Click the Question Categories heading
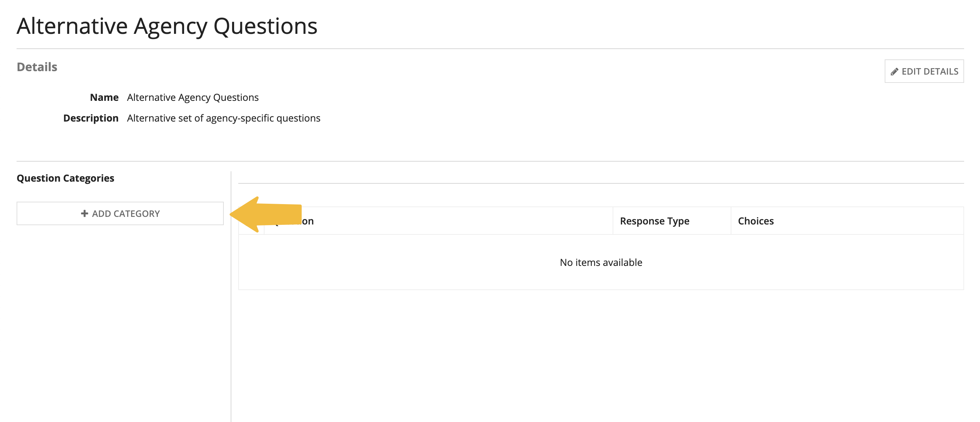The width and height of the screenshot is (980, 422). point(65,178)
